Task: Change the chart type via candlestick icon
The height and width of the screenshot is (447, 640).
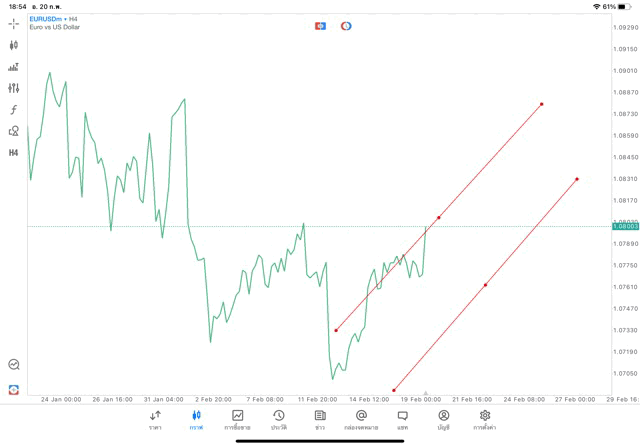Action: tap(14, 45)
